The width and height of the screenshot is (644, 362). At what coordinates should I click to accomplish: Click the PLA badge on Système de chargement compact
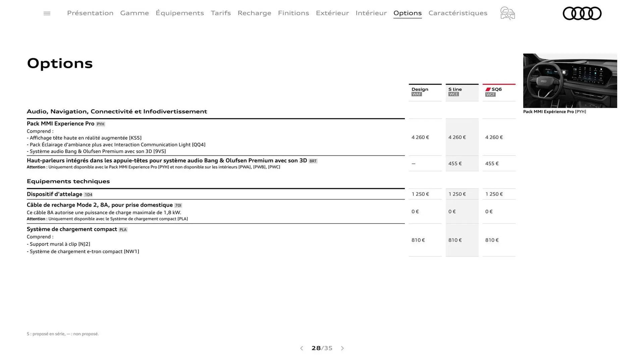(x=123, y=230)
